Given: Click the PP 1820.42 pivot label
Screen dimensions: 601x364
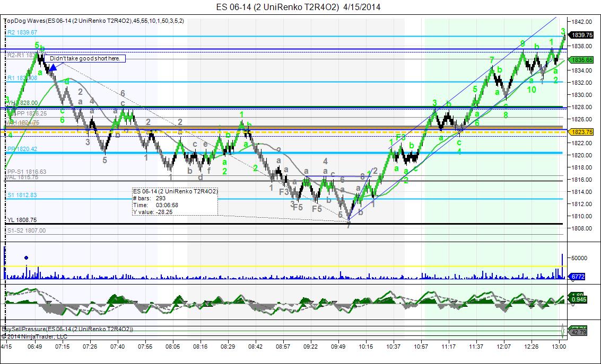Looking at the screenshot, I should pos(22,149).
